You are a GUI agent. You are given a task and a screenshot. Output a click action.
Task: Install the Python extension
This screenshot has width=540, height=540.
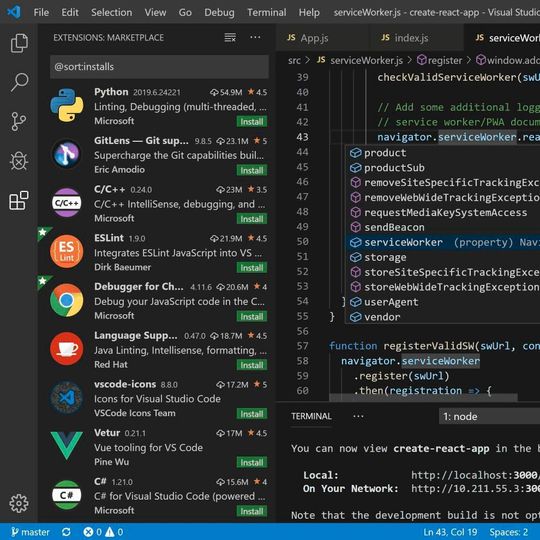coord(252,122)
